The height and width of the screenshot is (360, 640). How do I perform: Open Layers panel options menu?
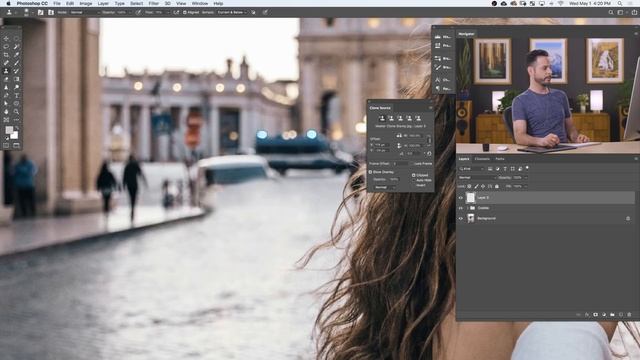click(636, 159)
